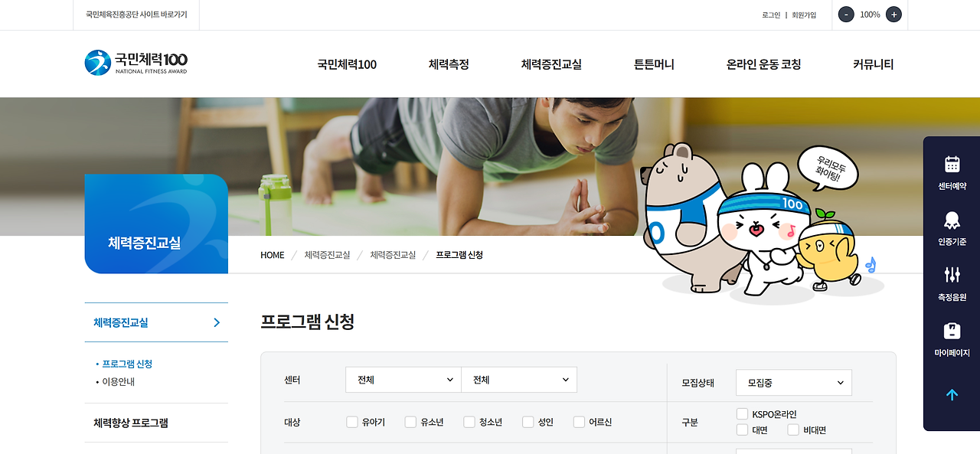The image size is (980, 454).
Task: Toggle the 어르신 checkbox
Action: tap(579, 422)
